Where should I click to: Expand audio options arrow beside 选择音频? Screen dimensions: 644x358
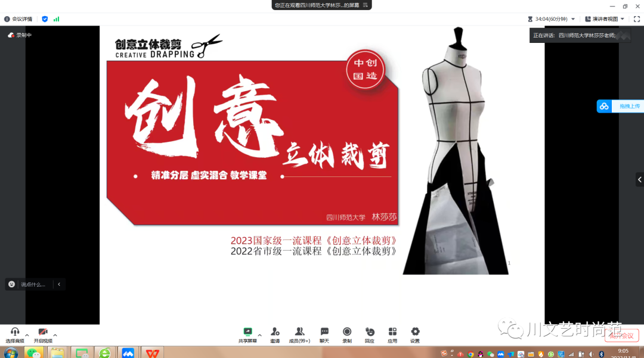click(x=27, y=335)
